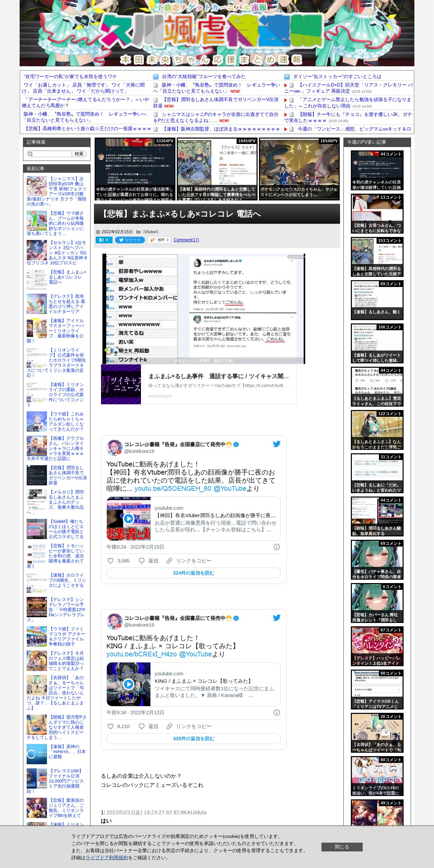Viewport: 434px width, 868px height.
Task: Reply to the tweet with 8,210 likes
Action: tap(148, 726)
